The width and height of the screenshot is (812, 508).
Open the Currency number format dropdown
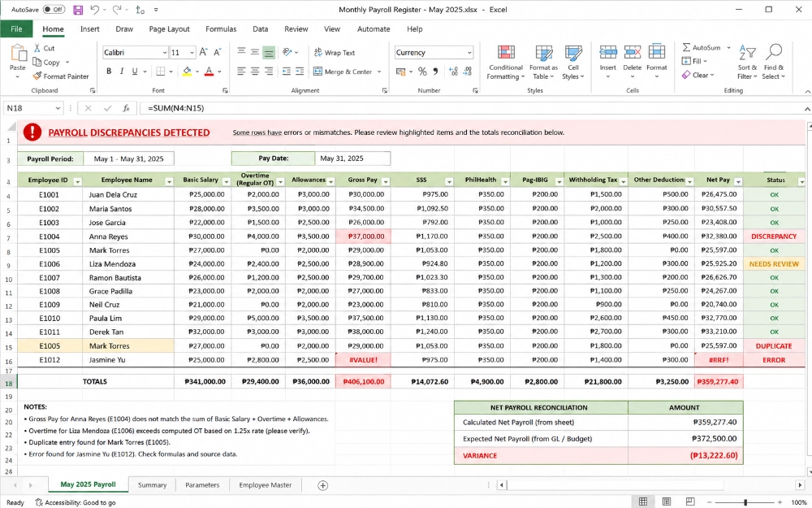coord(469,52)
